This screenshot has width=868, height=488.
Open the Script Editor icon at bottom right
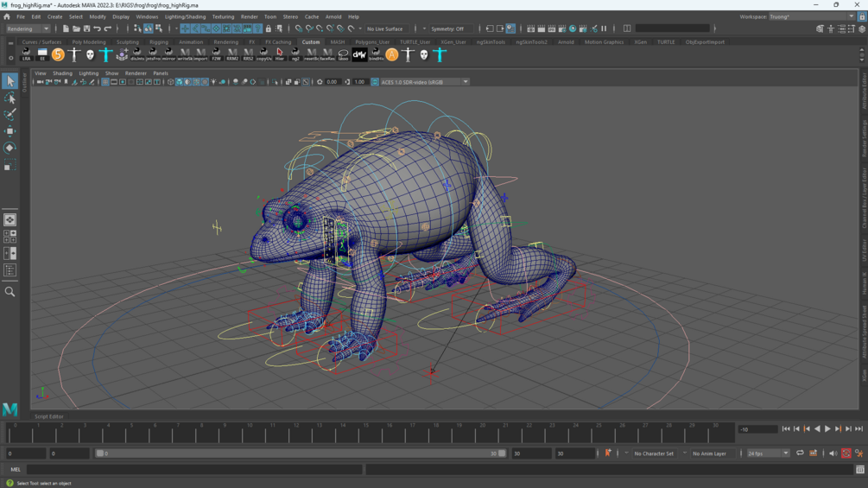click(859, 470)
